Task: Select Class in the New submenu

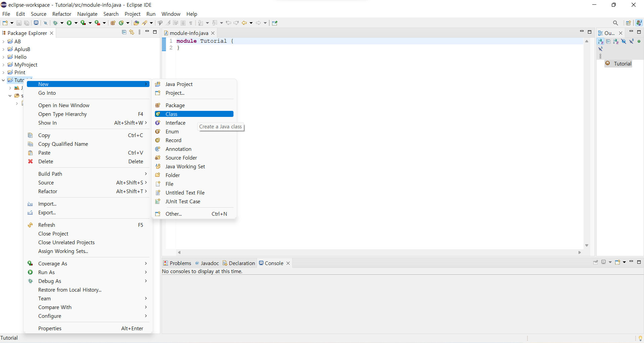Action: tap(194, 114)
